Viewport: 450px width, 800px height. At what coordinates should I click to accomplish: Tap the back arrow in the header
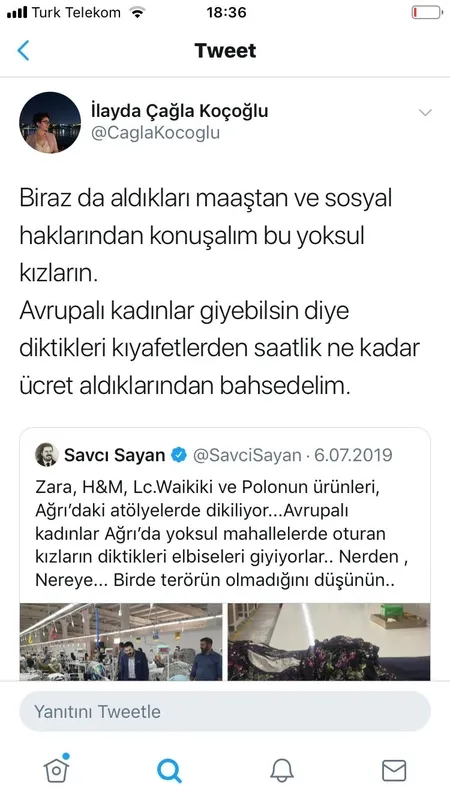click(x=23, y=51)
